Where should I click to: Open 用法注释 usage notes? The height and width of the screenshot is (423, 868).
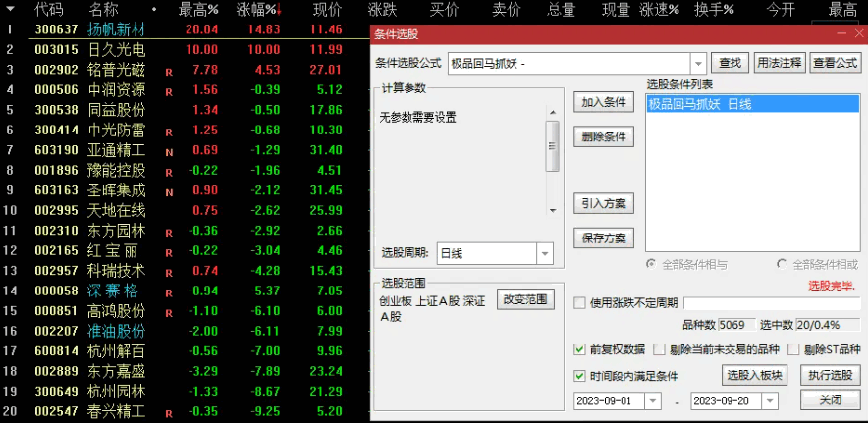(x=779, y=63)
